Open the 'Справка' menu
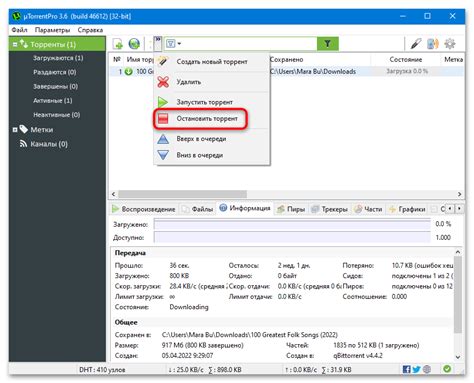The image size is (474, 383). tap(90, 30)
